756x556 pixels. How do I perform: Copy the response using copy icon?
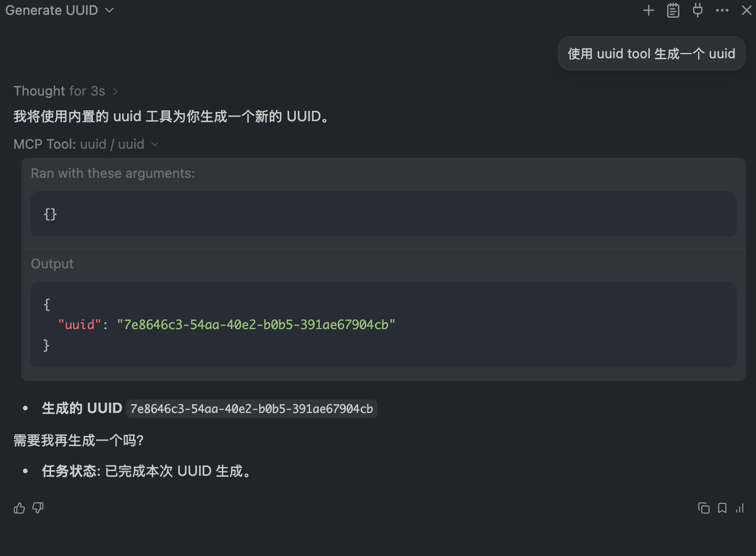(x=703, y=508)
